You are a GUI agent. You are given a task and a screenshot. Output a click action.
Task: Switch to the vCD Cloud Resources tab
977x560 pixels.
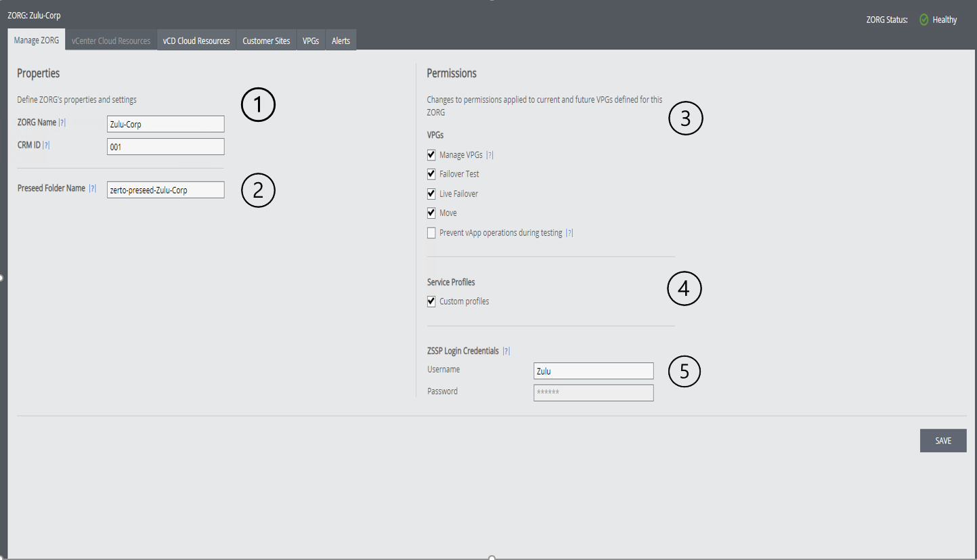(x=196, y=41)
